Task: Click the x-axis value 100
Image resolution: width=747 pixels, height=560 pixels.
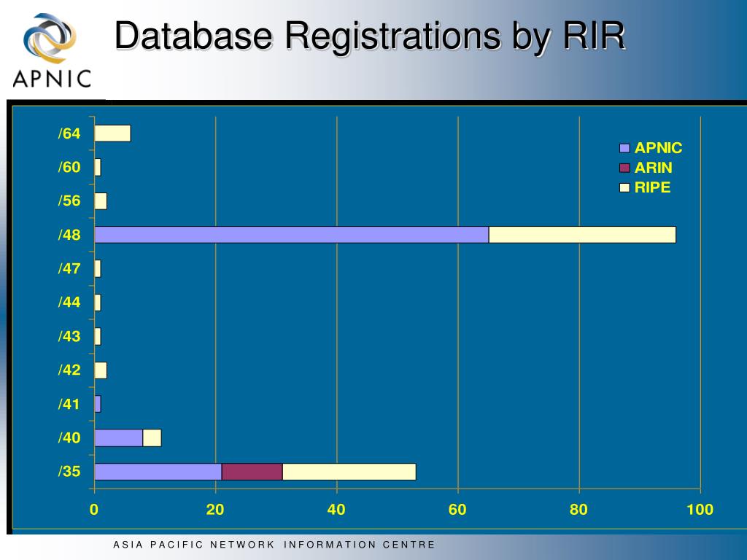Action: tap(700, 510)
